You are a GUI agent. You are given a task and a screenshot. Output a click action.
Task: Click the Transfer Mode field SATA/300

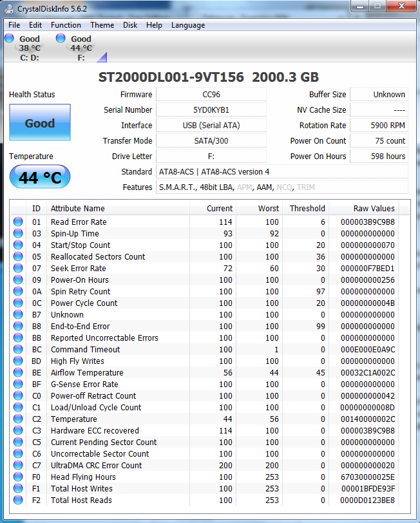[x=211, y=141]
